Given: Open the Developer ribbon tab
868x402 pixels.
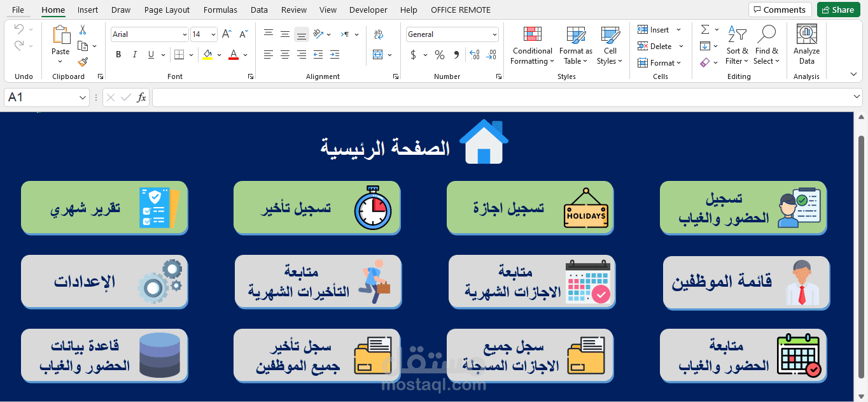Looking at the screenshot, I should click(368, 10).
